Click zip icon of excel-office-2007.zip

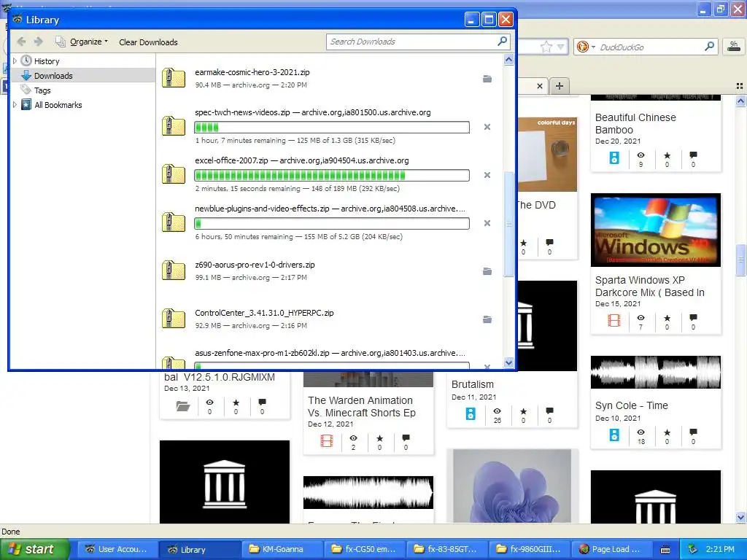pyautogui.click(x=174, y=174)
